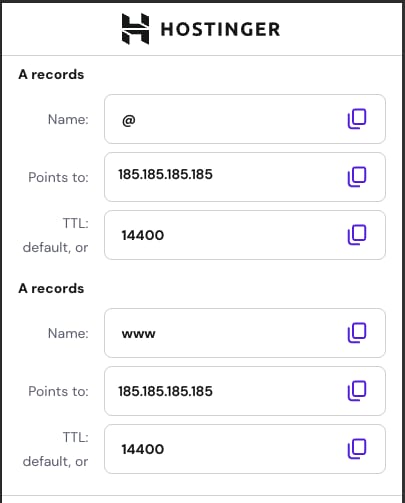This screenshot has height=503, width=405.
Task: Select the first 185.185.185.185 Points to field
Action: pos(245,177)
